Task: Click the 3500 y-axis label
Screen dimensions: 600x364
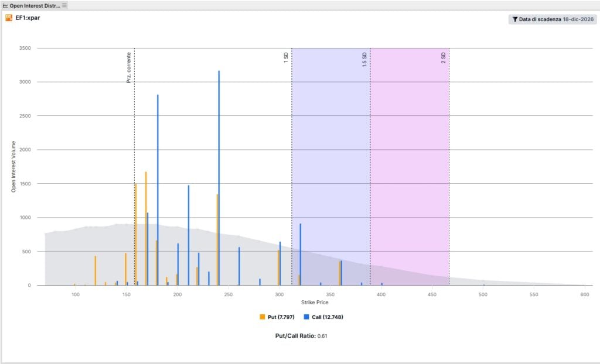Action: tap(25, 48)
